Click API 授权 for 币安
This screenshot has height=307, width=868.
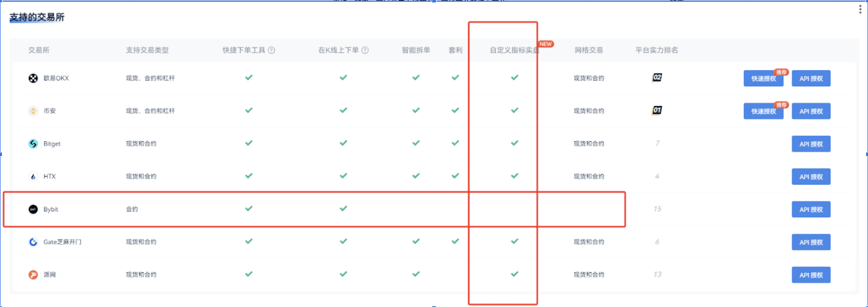point(811,111)
